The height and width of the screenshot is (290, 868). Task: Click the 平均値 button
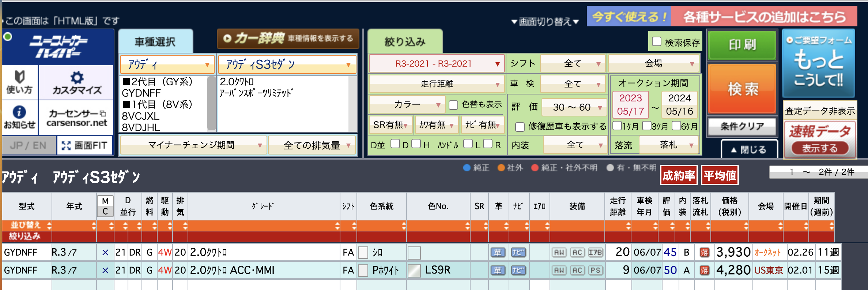720,175
